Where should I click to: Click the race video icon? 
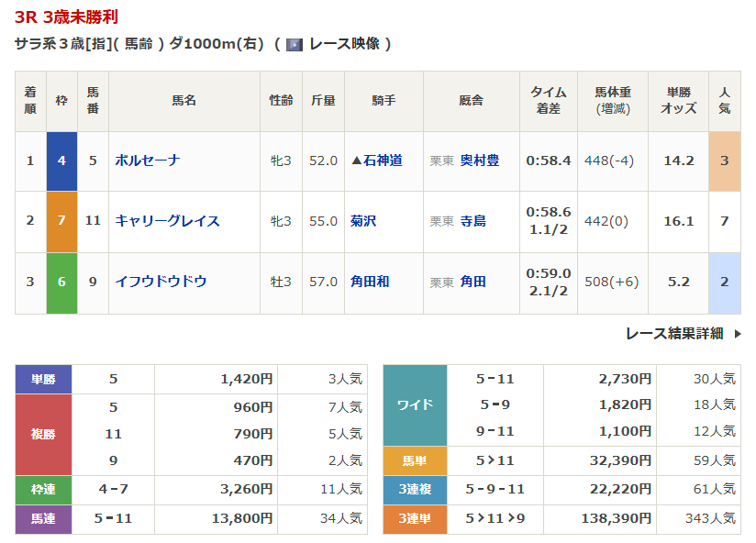click(295, 44)
